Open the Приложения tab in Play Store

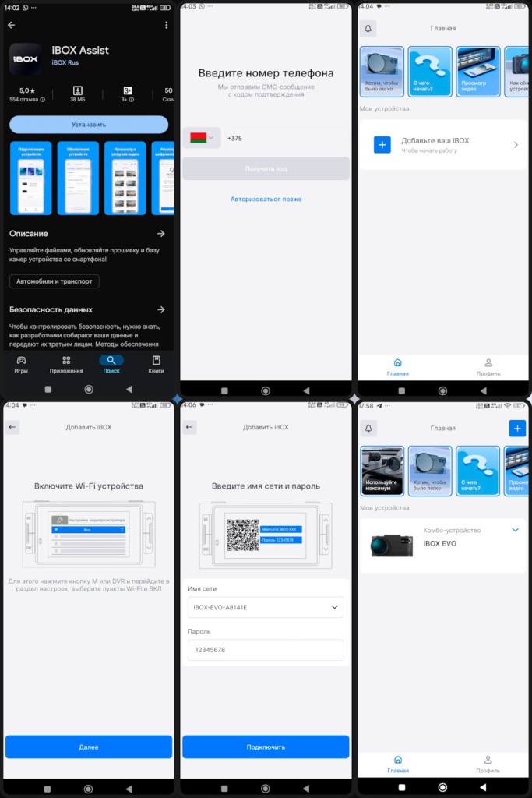pos(66,365)
